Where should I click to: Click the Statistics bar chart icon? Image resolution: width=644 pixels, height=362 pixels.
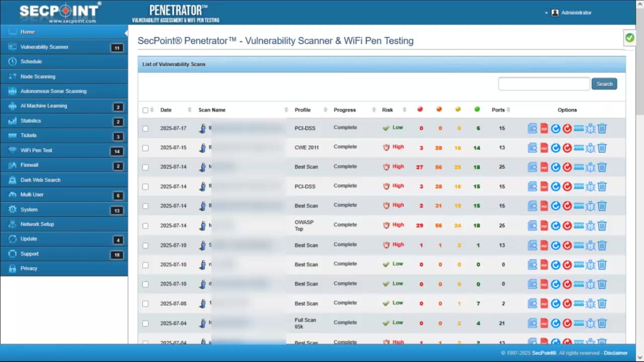click(x=13, y=121)
